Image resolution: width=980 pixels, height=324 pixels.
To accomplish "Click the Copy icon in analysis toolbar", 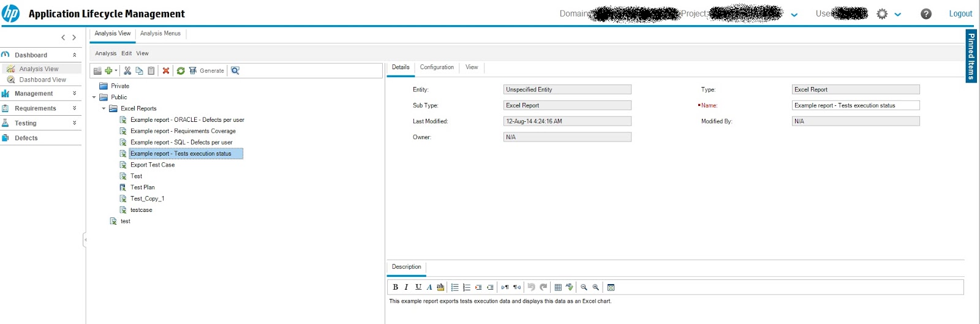I will (x=139, y=71).
